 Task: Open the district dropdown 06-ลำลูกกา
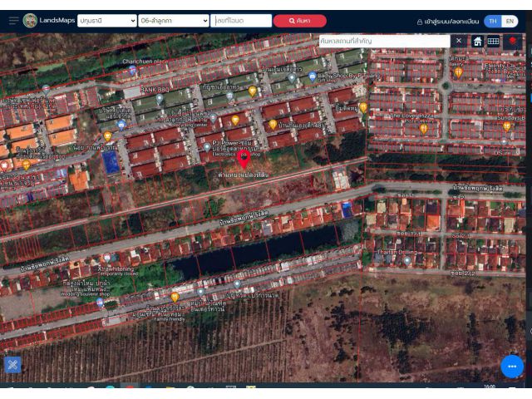174,21
